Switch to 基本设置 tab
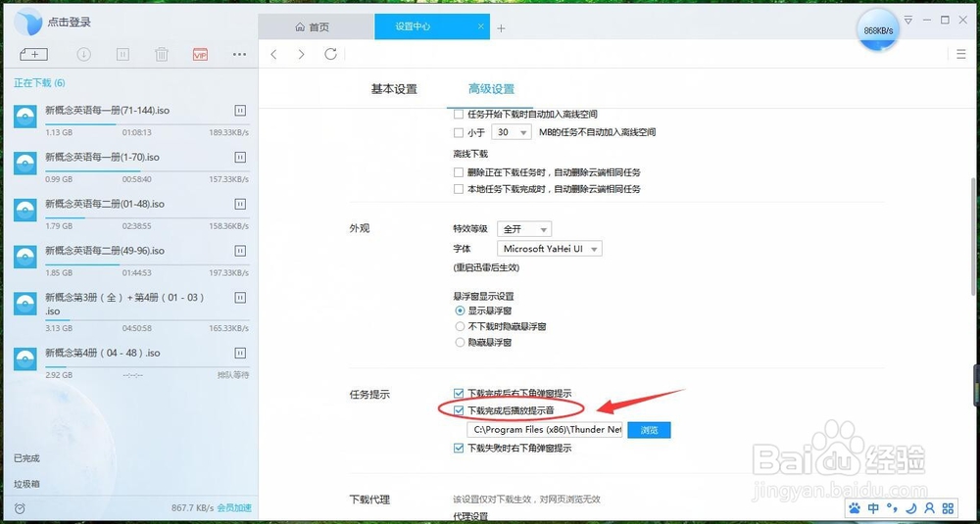 (394, 89)
